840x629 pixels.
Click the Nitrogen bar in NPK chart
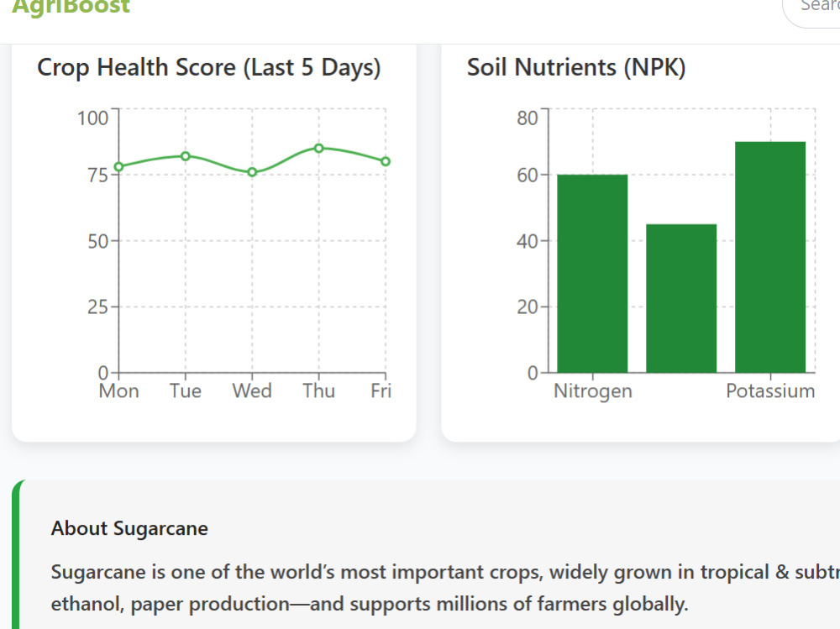(592, 273)
